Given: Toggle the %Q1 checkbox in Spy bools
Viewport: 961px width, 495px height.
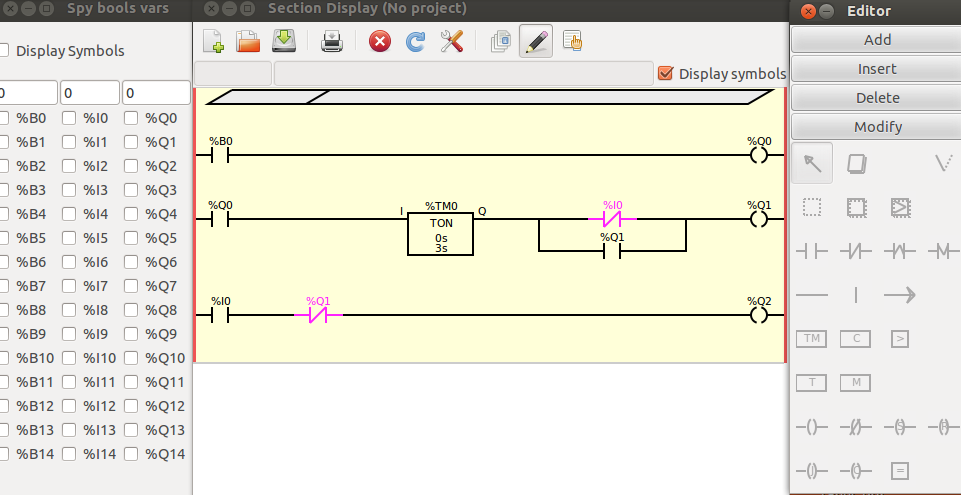Looking at the screenshot, I should (131, 142).
